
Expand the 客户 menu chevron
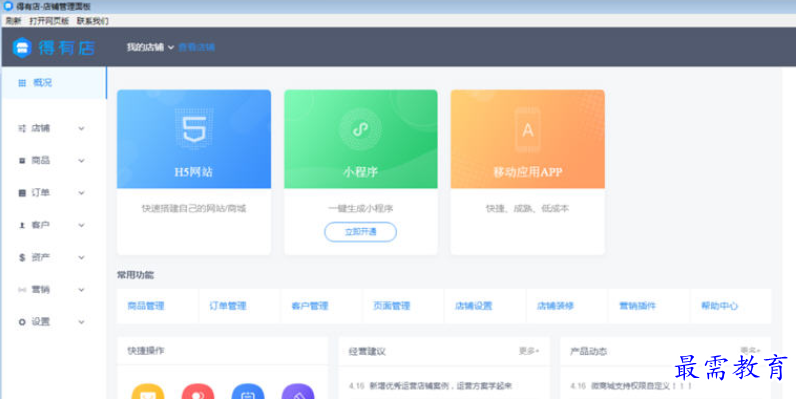[x=81, y=225]
